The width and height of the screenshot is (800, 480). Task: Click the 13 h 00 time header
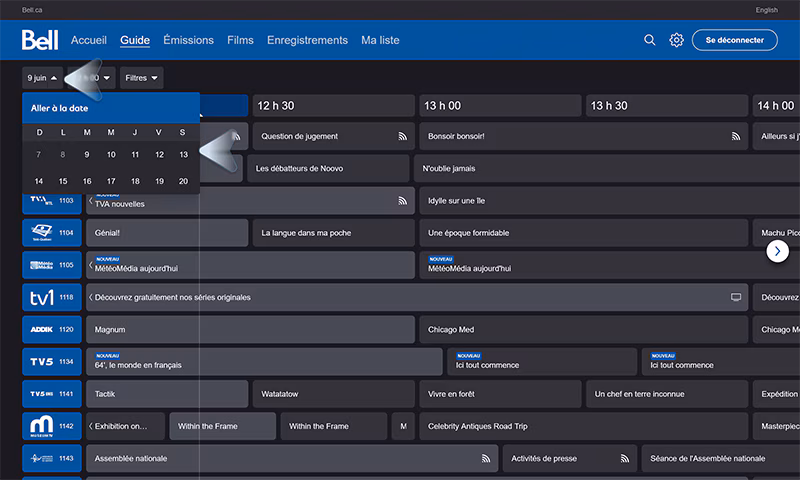tap(501, 106)
